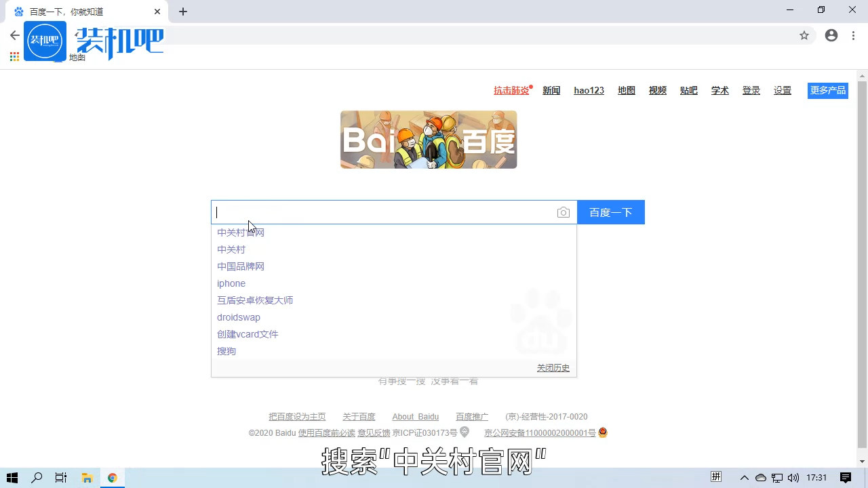Click the 装机吧 site logo
868x488 pixels.
[45, 40]
